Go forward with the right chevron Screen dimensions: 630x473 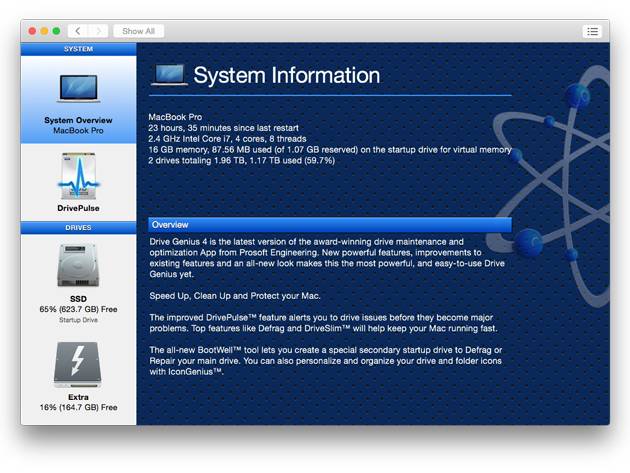98,31
